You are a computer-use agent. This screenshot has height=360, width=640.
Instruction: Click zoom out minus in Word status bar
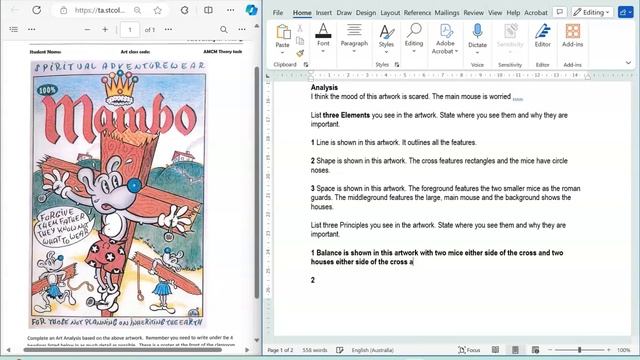(550, 350)
